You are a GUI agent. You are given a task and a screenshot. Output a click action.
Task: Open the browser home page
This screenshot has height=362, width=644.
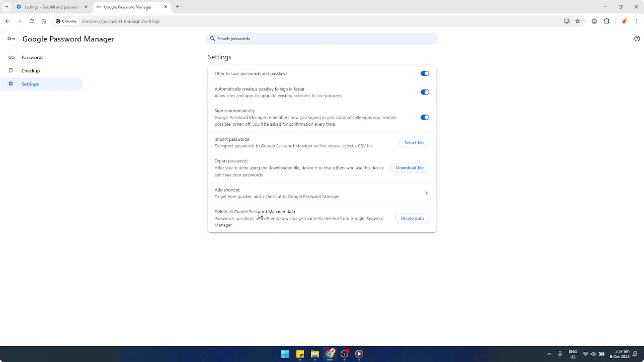(44, 21)
